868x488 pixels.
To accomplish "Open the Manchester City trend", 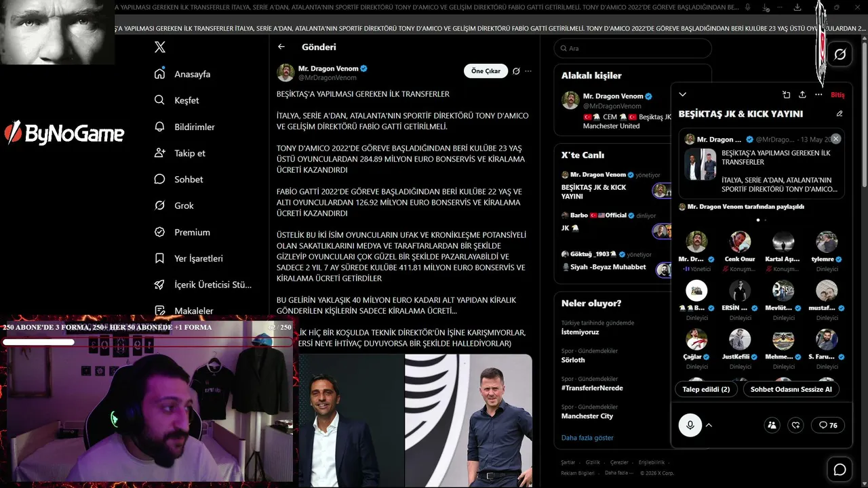I will click(x=587, y=415).
